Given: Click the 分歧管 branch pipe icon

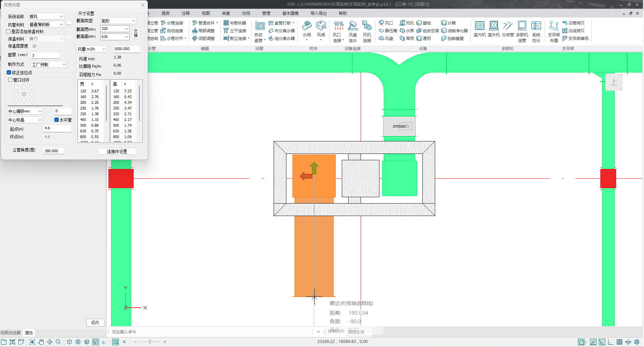Looking at the screenshot, I should [508, 26].
